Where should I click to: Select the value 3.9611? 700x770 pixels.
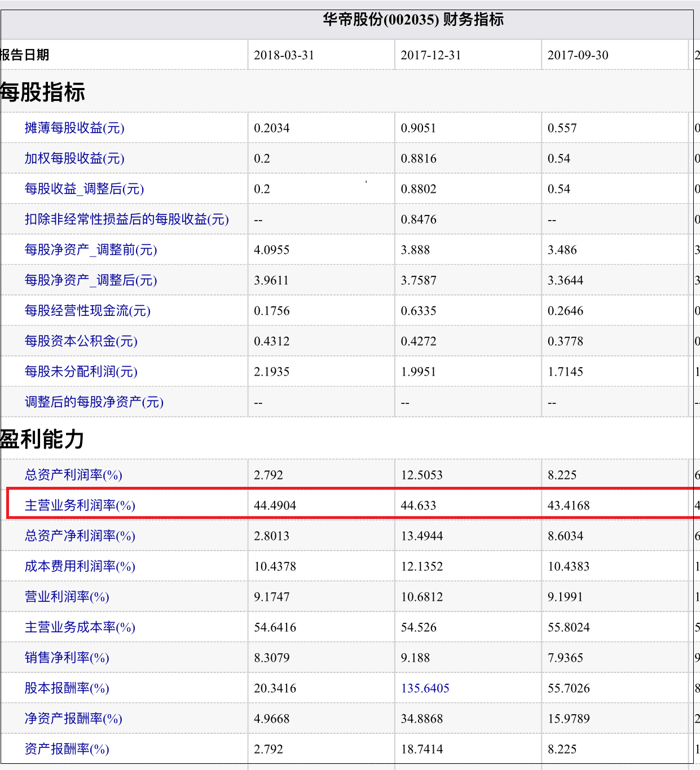point(271,280)
